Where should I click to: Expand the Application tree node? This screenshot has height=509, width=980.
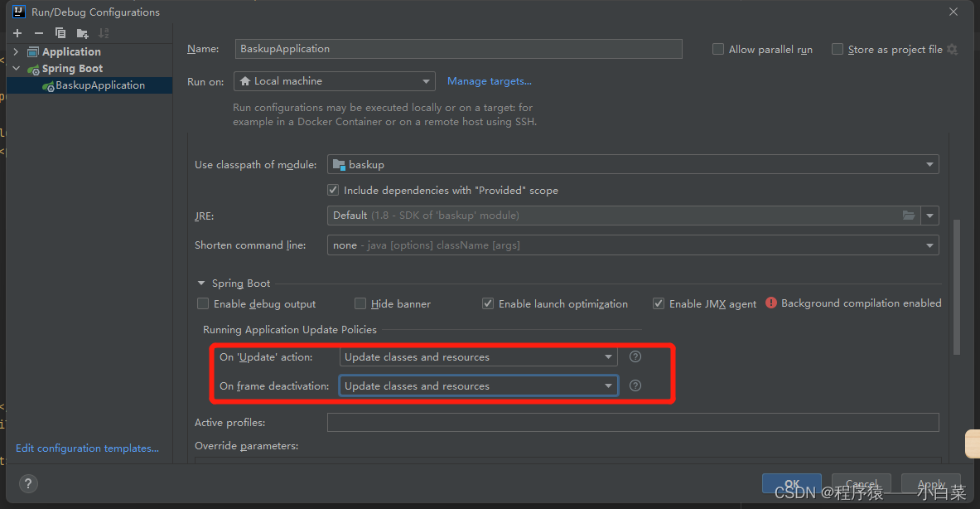point(17,51)
